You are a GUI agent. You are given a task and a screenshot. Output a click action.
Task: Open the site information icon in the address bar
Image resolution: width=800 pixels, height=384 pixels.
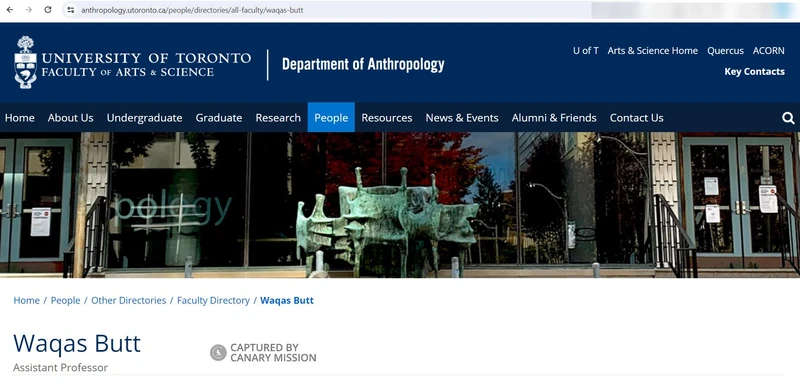coord(70,10)
